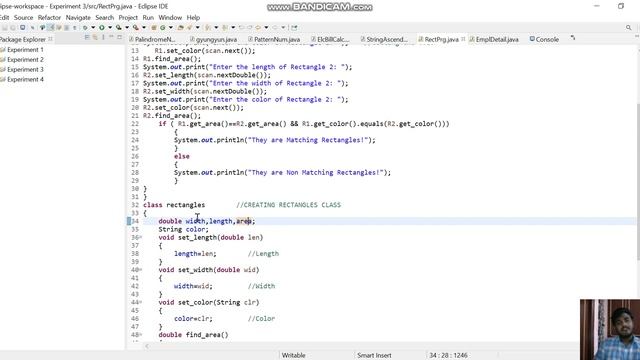Open the Refactor menu

tap(49, 18)
